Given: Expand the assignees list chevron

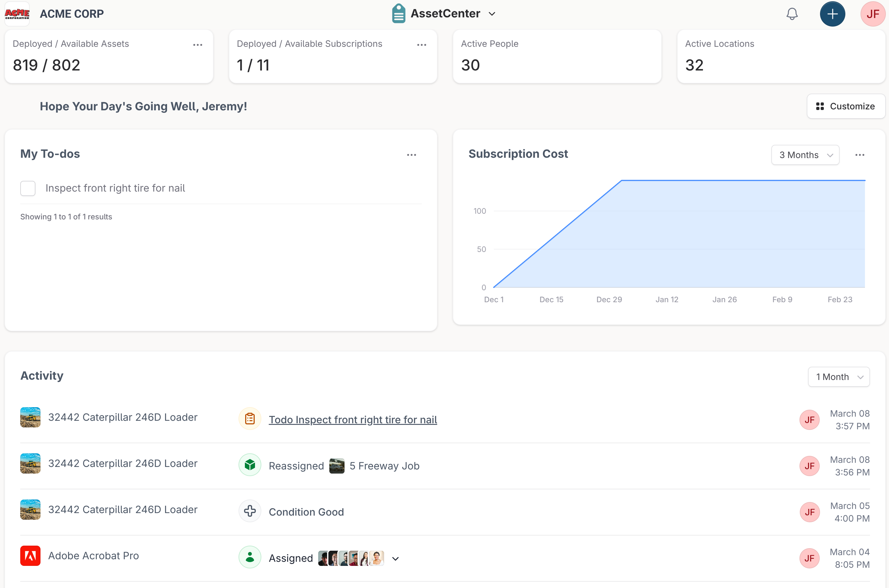Looking at the screenshot, I should pos(395,558).
